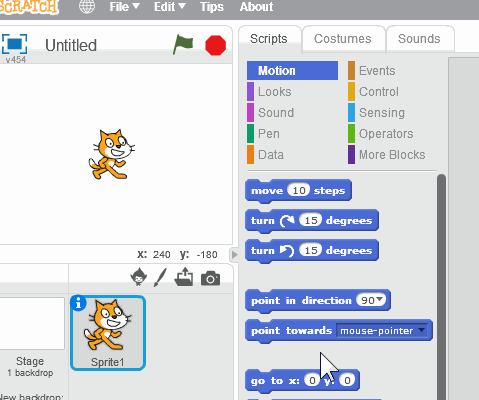Select the Data block category

265,155
